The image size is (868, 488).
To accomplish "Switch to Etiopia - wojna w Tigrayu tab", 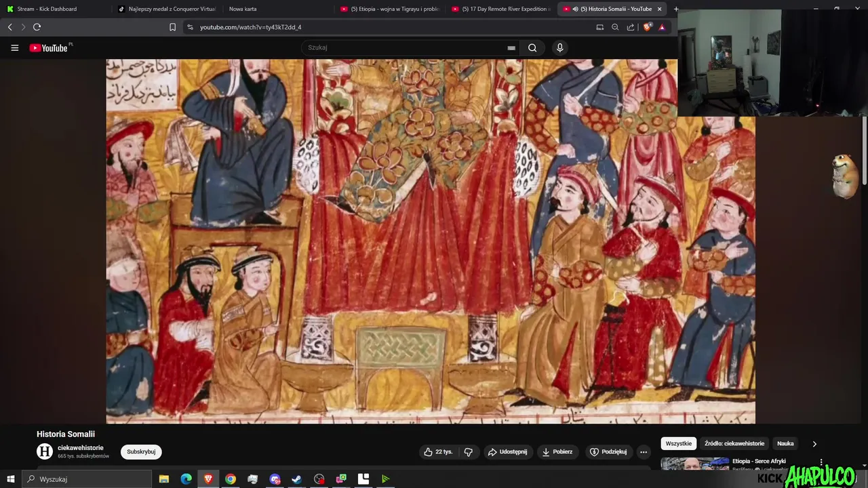I will click(390, 9).
